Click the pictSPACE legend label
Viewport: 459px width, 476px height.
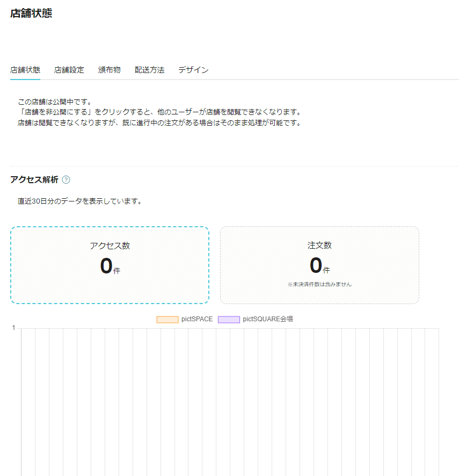[197, 319]
